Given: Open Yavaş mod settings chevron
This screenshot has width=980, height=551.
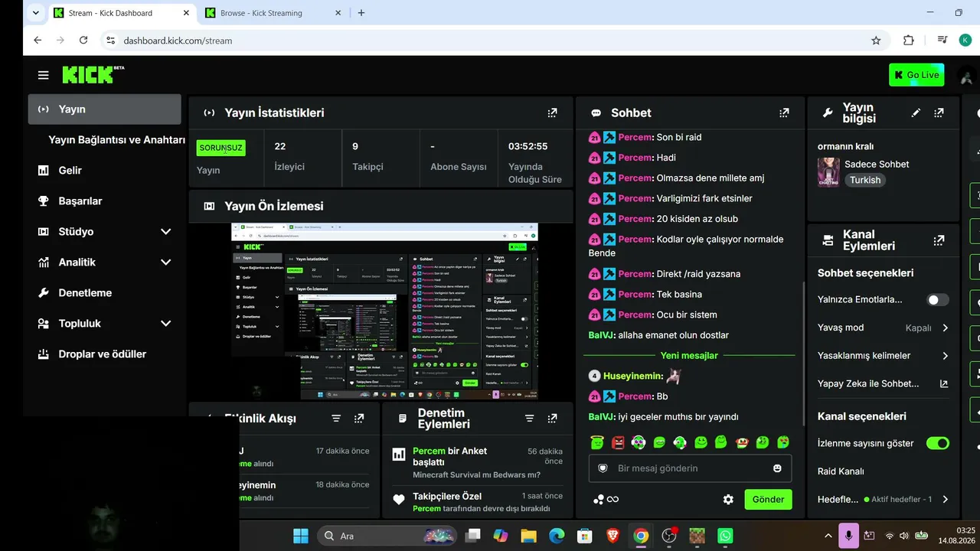Looking at the screenshot, I should (945, 328).
